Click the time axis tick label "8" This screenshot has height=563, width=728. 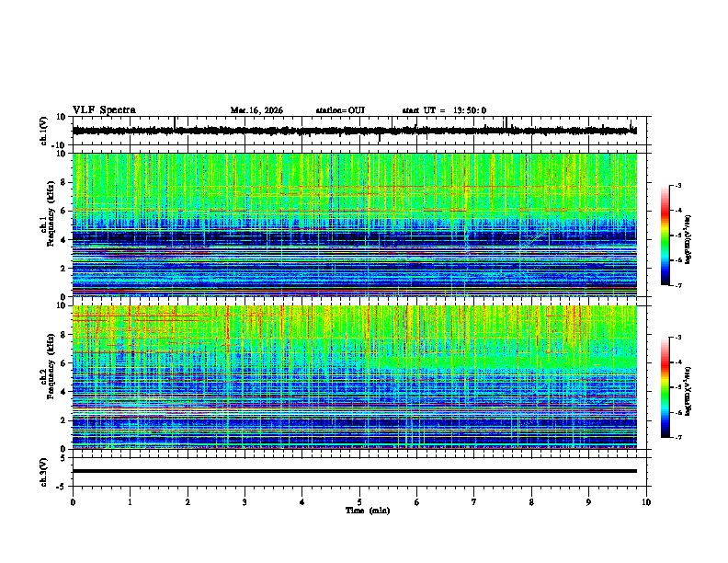(531, 502)
